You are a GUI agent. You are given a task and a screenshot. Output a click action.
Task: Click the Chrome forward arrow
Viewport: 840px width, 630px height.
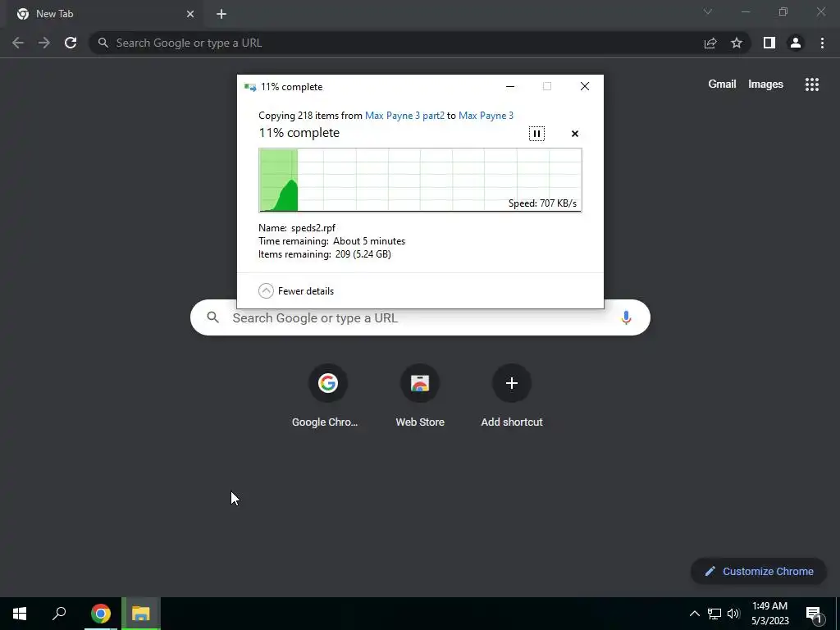point(44,43)
